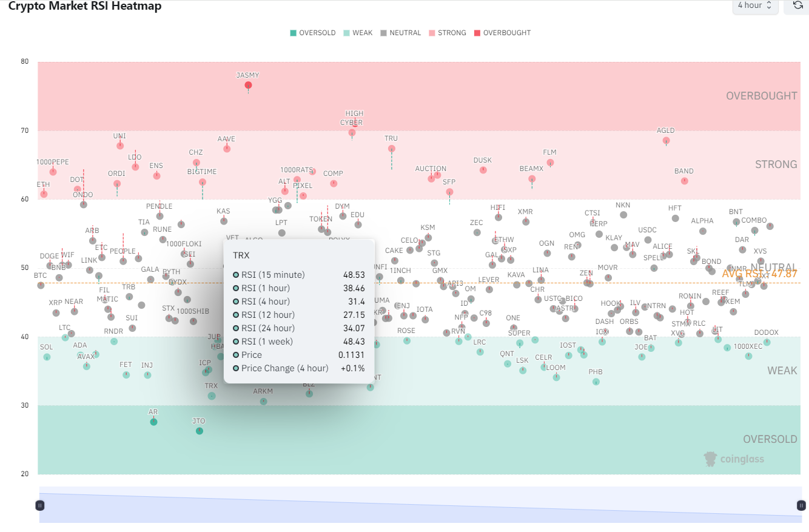Click the DUSK data point

coord(483,170)
